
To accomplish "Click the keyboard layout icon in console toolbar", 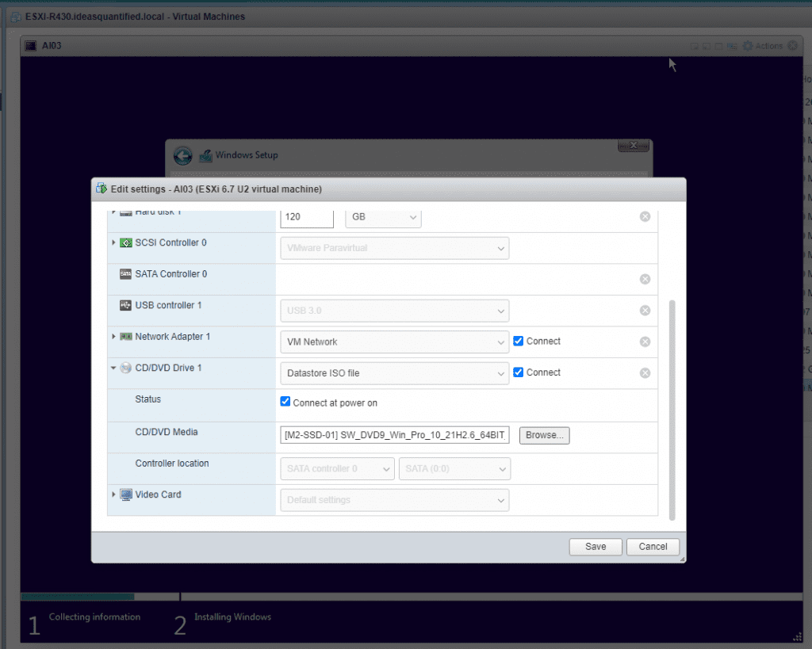I will click(x=732, y=46).
